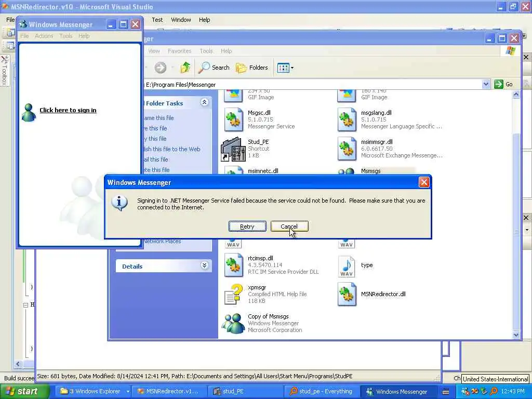Click the Up folder icon in Explorer
Viewport: 532px width, 399px height.
[185, 68]
